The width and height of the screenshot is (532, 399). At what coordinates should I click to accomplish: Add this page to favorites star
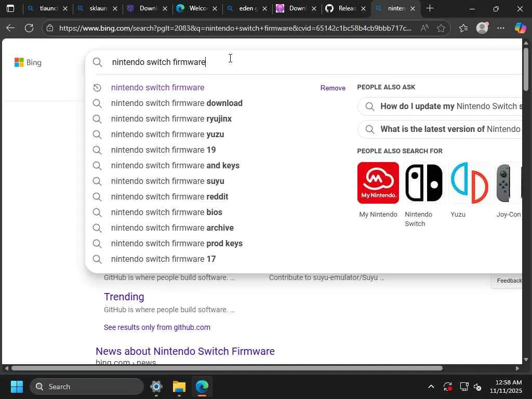(x=441, y=28)
